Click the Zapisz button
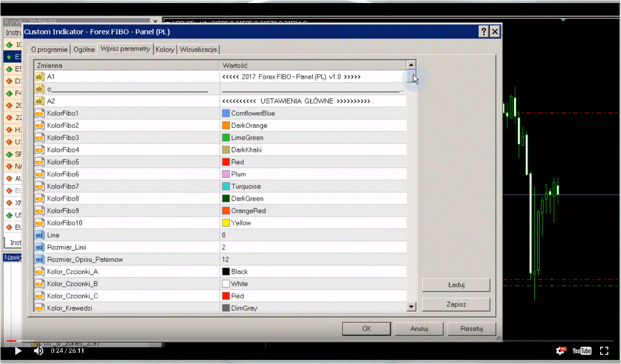This screenshot has width=621, height=364. [456, 304]
